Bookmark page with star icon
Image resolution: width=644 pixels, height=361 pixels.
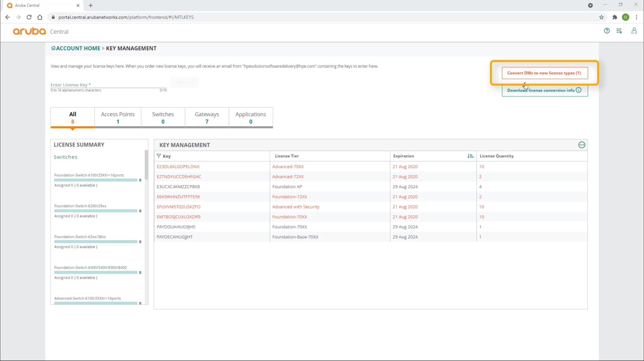click(x=601, y=17)
